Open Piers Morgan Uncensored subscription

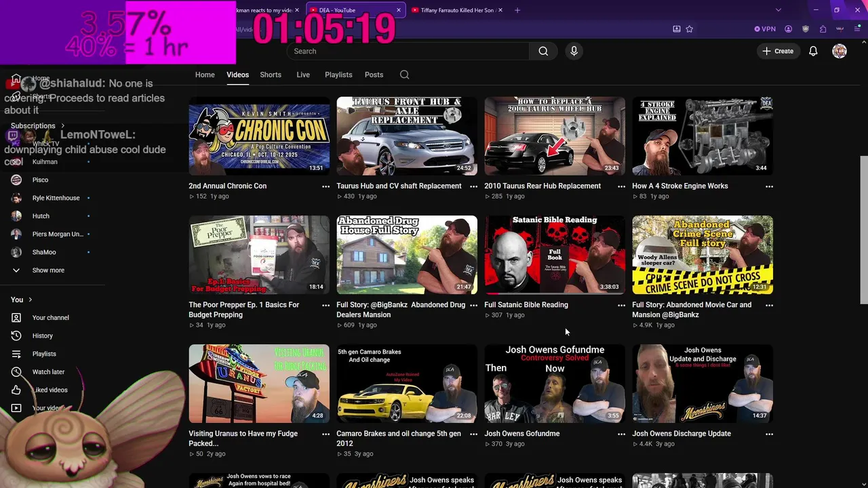58,234
